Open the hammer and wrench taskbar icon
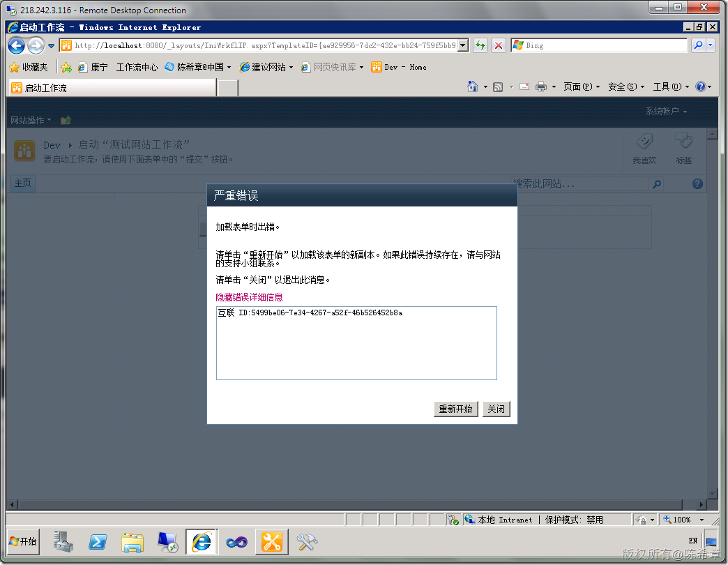Screen dimensions: 728x565 [x=306, y=542]
